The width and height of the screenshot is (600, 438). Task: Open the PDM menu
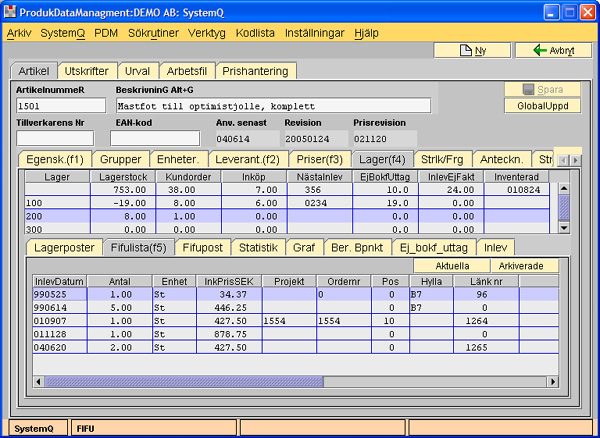106,33
